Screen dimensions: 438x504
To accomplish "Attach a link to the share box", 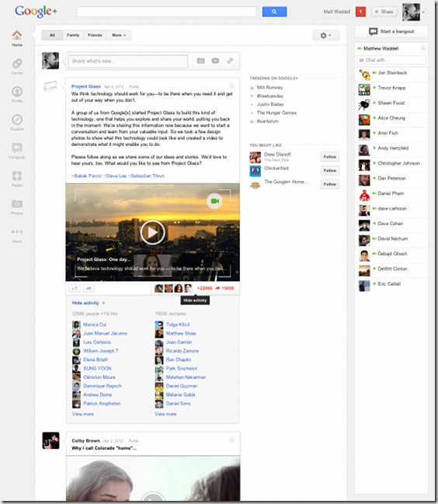I will 230,61.
